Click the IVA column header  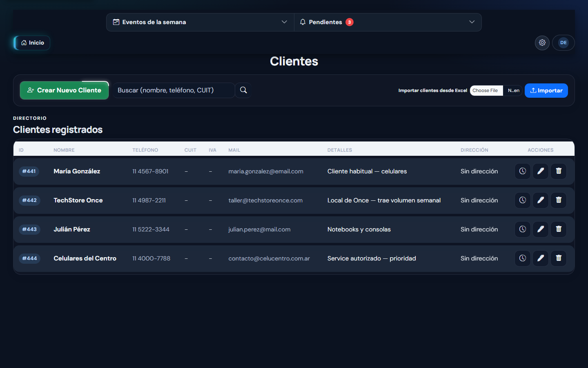(x=212, y=150)
